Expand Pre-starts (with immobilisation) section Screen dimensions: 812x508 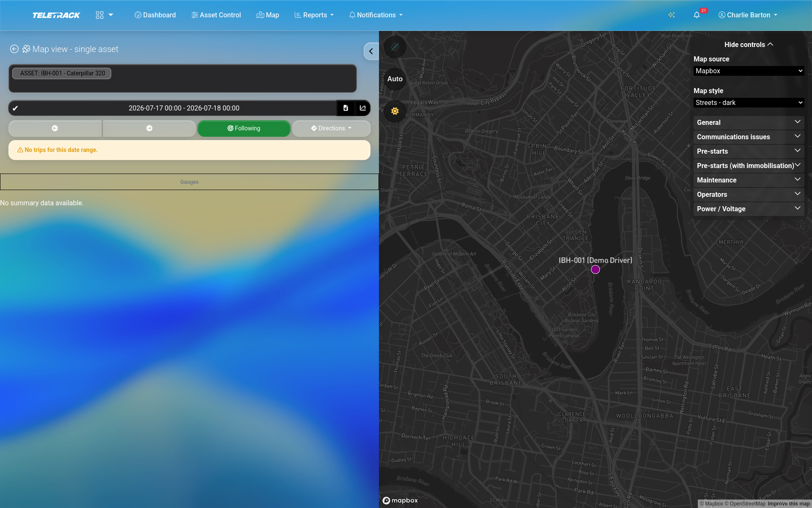point(749,166)
